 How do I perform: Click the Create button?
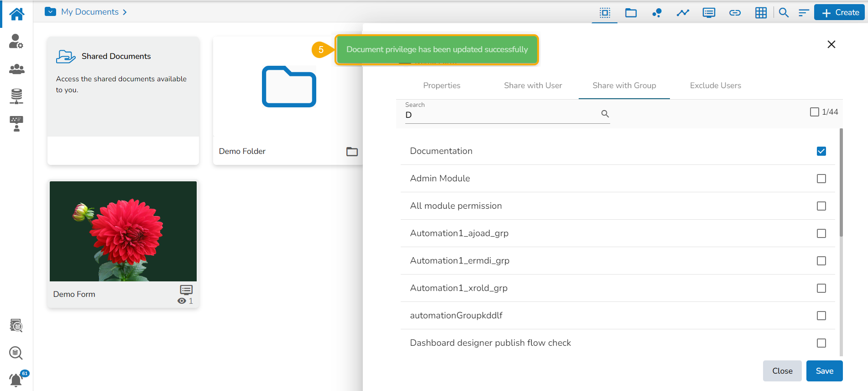coord(840,13)
